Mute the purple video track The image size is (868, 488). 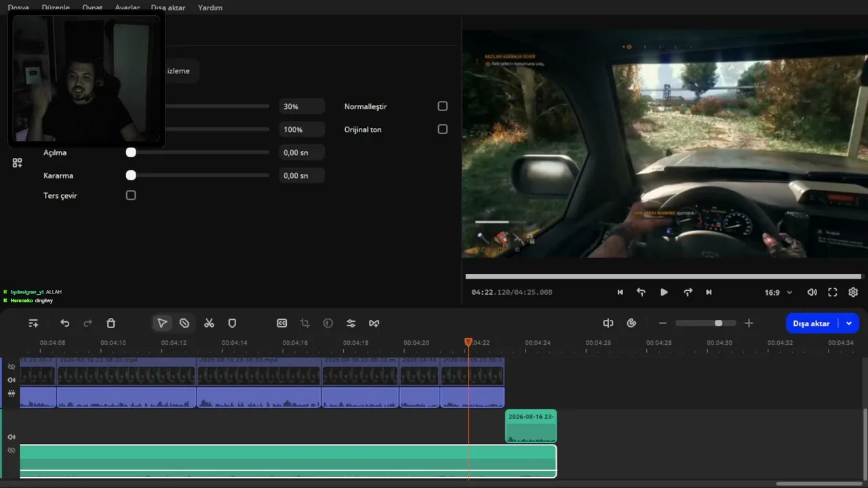(x=12, y=380)
